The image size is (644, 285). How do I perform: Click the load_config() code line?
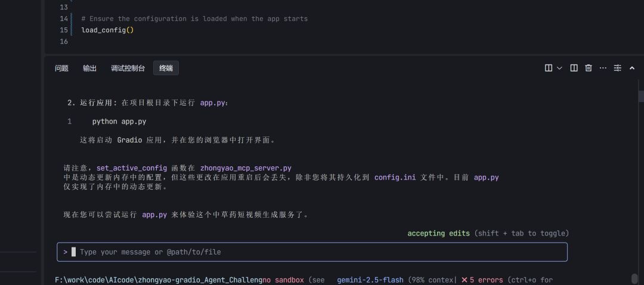coord(107,30)
